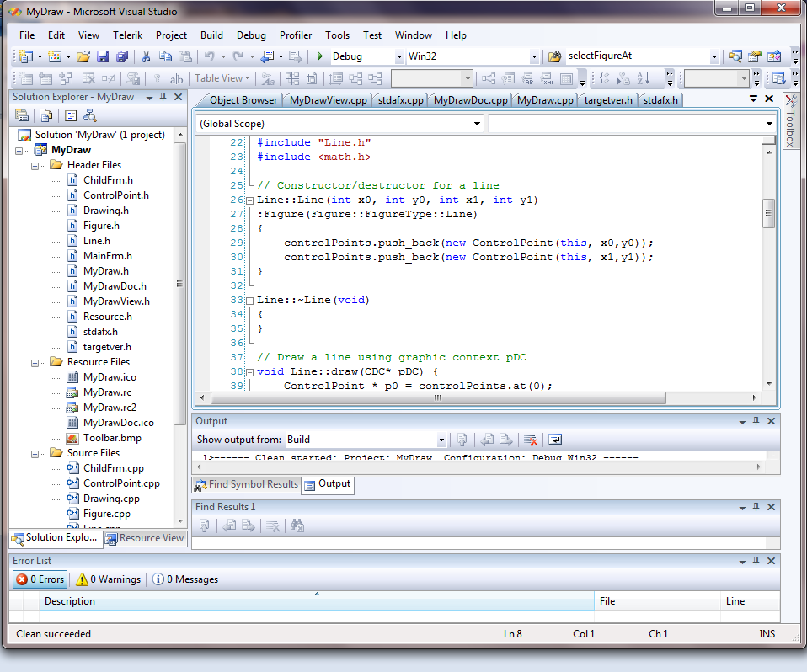Open the Toolbox side panel
Viewport: 807px width, 672px height.
[x=790, y=120]
